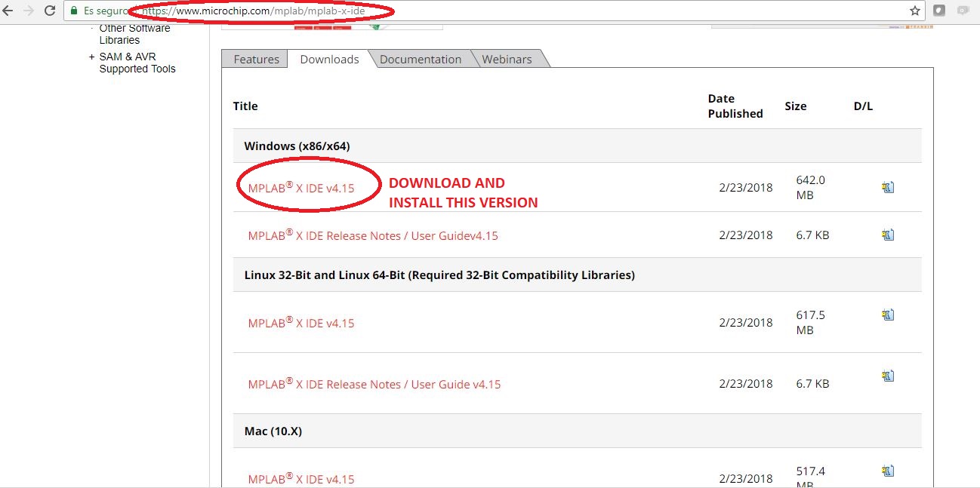The height and width of the screenshot is (488, 980).
Task: Download Windows Release Notes via D/L icon
Action: pyautogui.click(x=888, y=235)
